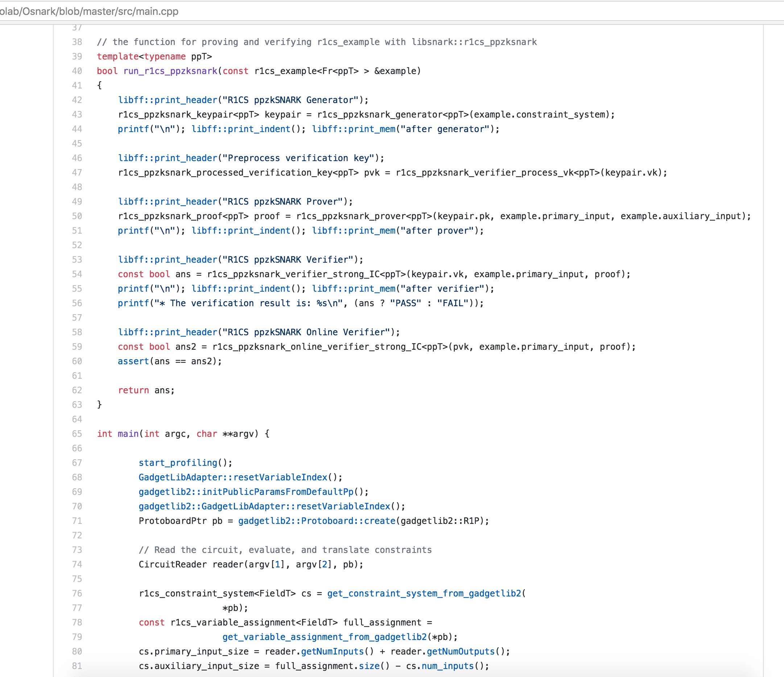This screenshot has width=784, height=677.
Task: Click assert(ans == ans2) statement
Action: pos(170,361)
